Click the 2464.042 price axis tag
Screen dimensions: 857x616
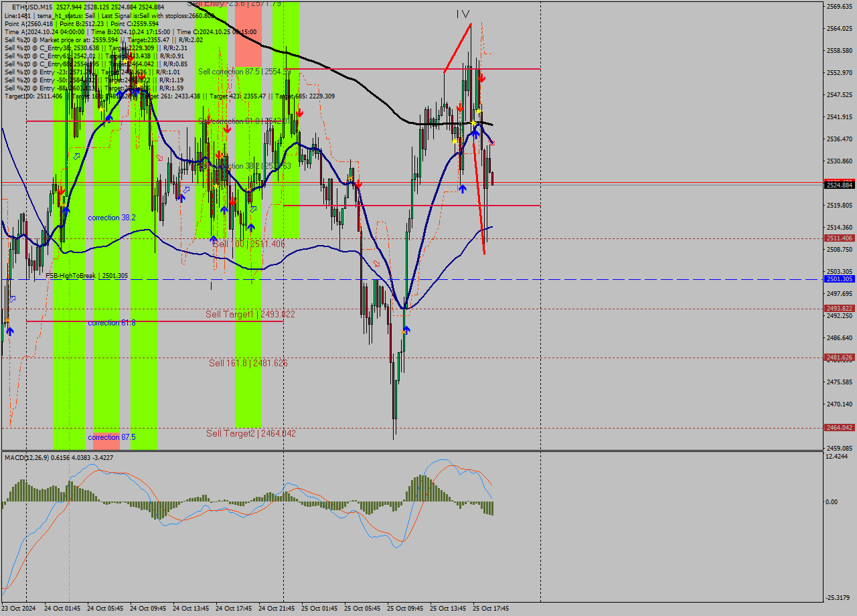[x=840, y=427]
